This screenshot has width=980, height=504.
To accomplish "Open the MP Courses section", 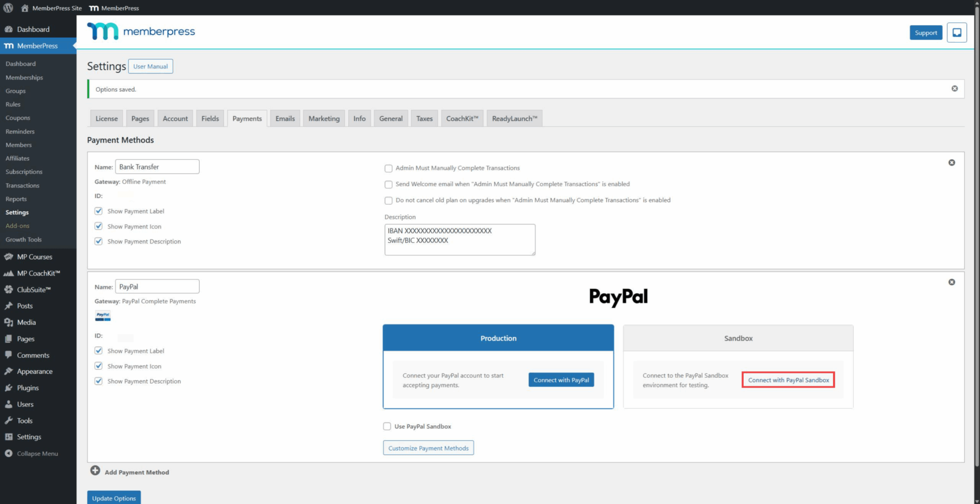I will pos(34,257).
